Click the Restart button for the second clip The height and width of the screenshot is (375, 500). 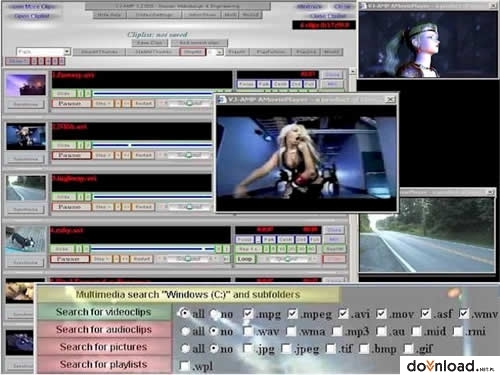coord(143,155)
